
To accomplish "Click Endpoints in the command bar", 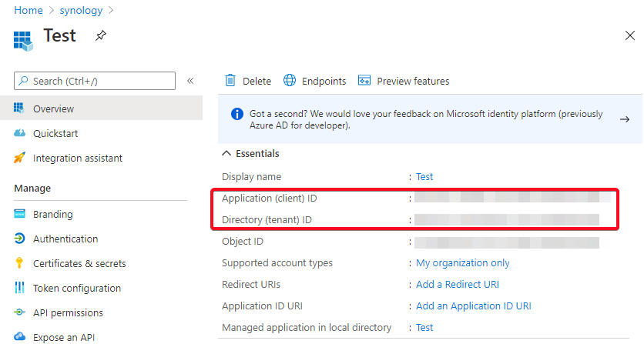I will pyautogui.click(x=315, y=81).
